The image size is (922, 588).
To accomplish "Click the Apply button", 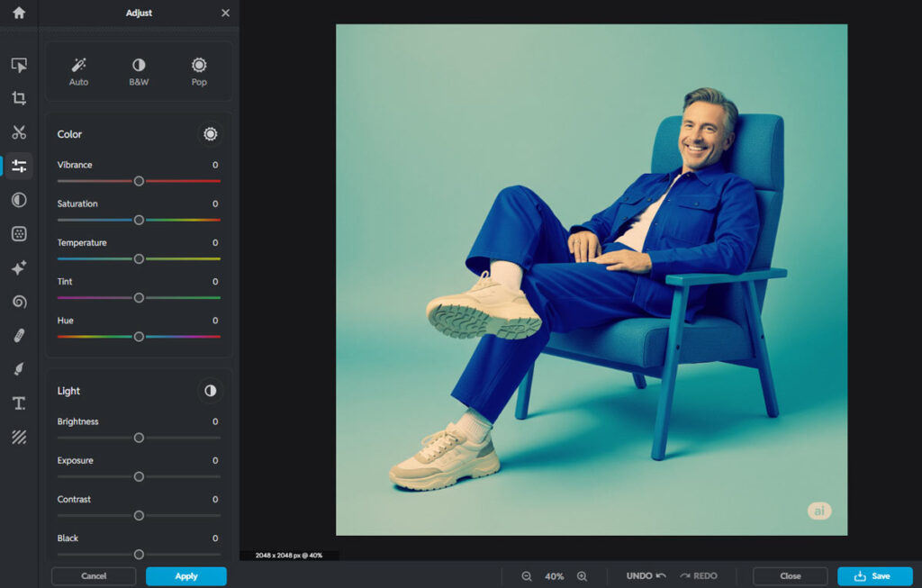I will point(185,576).
